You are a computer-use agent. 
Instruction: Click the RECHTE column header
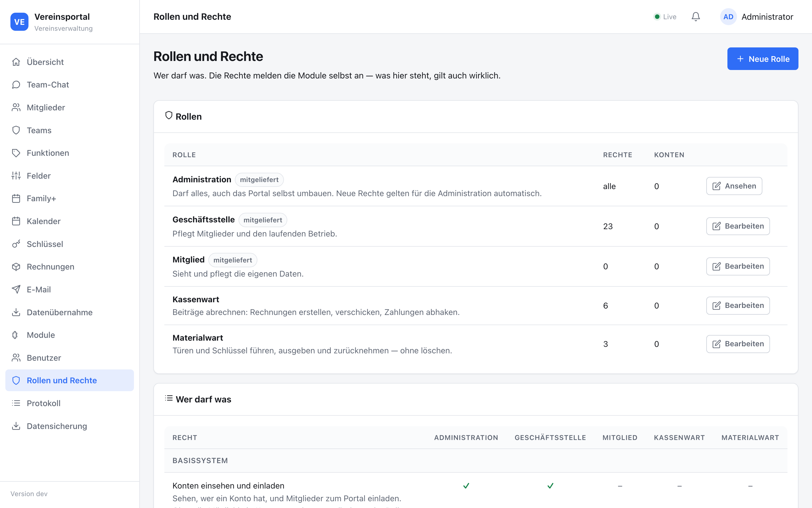[x=617, y=155]
